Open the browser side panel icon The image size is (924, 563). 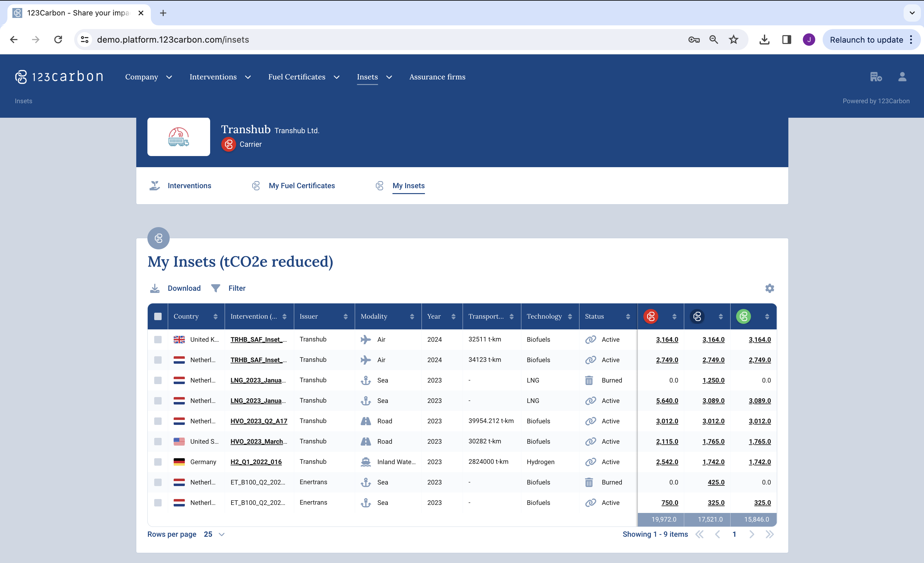(x=787, y=39)
